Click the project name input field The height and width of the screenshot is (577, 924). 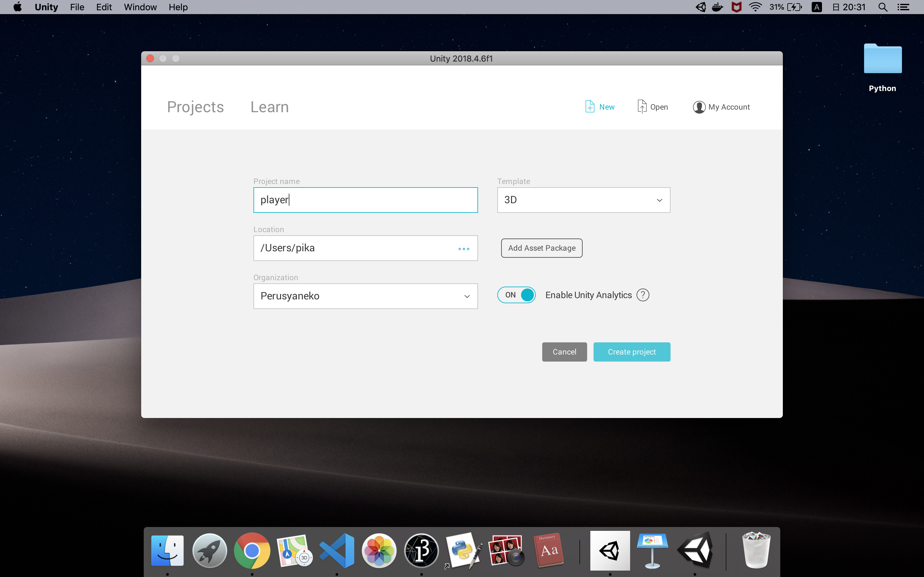point(365,199)
